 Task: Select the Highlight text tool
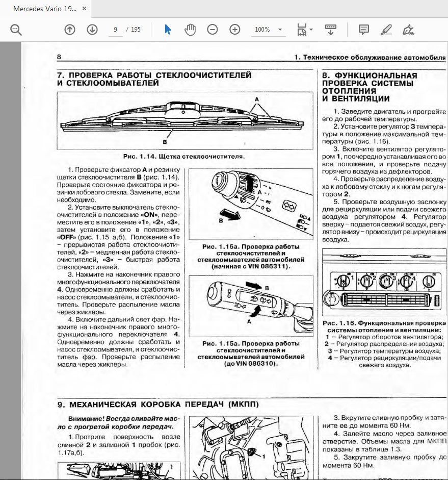point(386,31)
